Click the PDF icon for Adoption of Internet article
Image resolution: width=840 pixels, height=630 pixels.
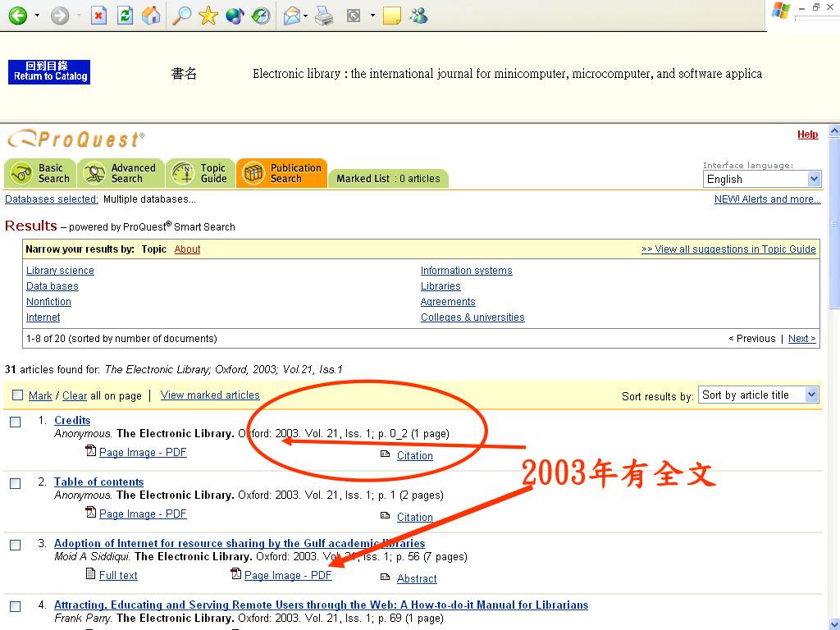[x=236, y=574]
